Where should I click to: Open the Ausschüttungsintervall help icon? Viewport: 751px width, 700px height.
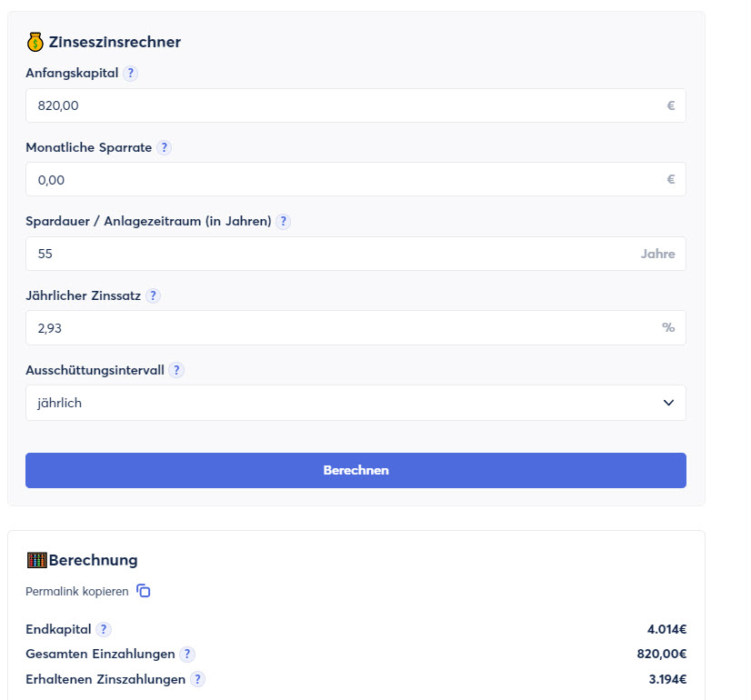pyautogui.click(x=176, y=370)
